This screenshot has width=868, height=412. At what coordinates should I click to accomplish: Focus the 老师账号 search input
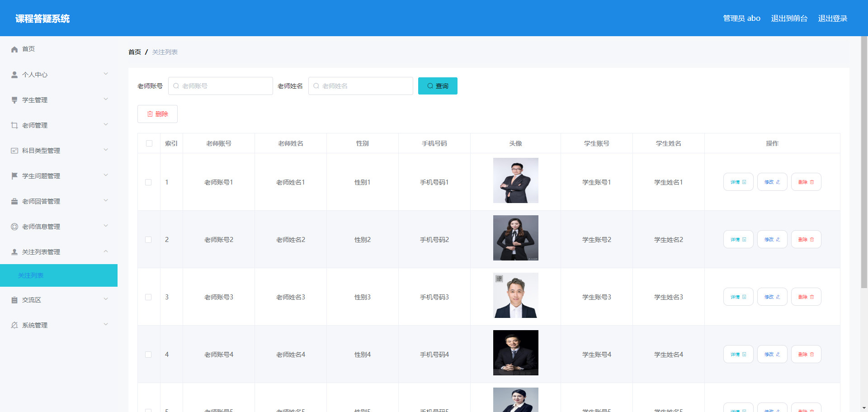[x=221, y=86]
